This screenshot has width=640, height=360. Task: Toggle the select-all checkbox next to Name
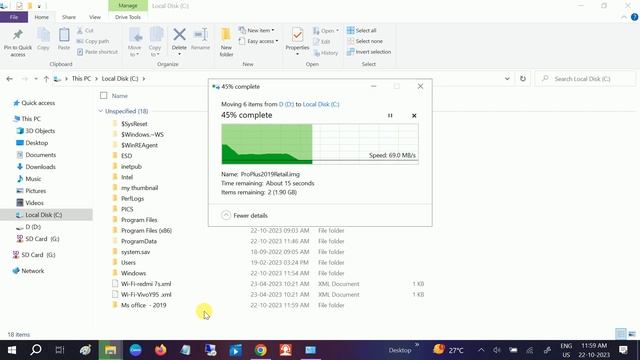[x=104, y=96]
